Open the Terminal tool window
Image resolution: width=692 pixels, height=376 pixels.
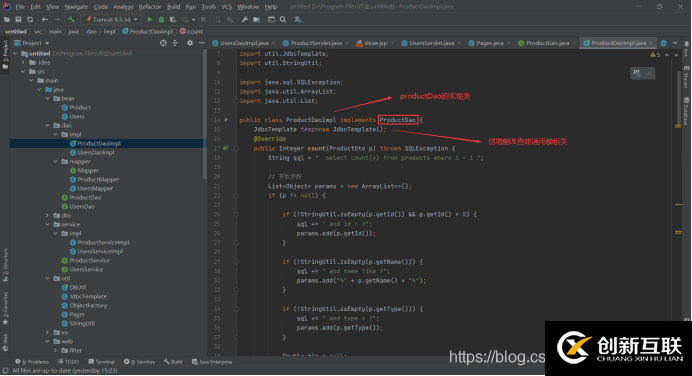click(x=102, y=362)
